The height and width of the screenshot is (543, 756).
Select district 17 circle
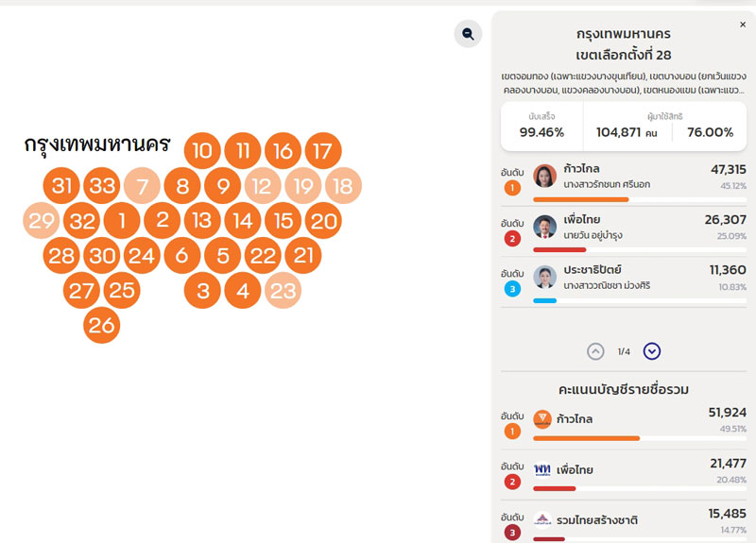(322, 150)
